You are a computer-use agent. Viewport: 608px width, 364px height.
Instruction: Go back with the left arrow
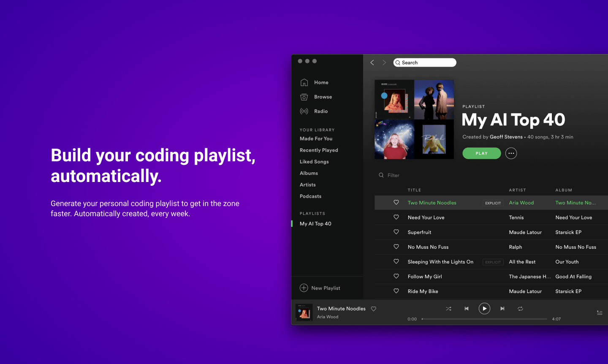click(x=372, y=62)
